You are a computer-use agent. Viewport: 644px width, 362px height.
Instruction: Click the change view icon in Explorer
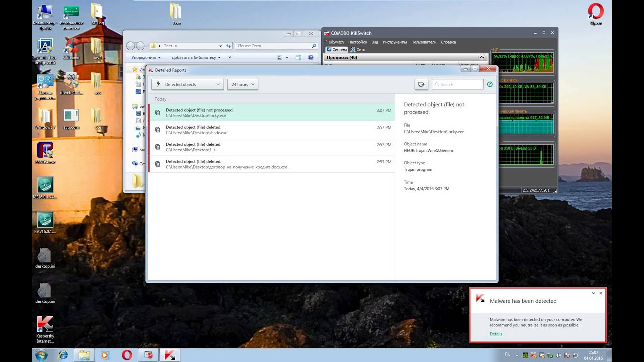(280, 58)
